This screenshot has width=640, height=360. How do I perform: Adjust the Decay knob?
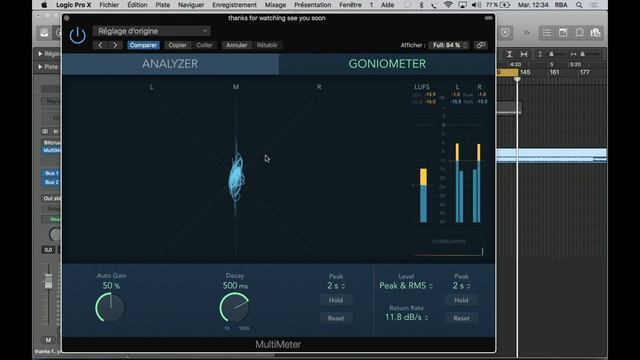tap(235, 307)
